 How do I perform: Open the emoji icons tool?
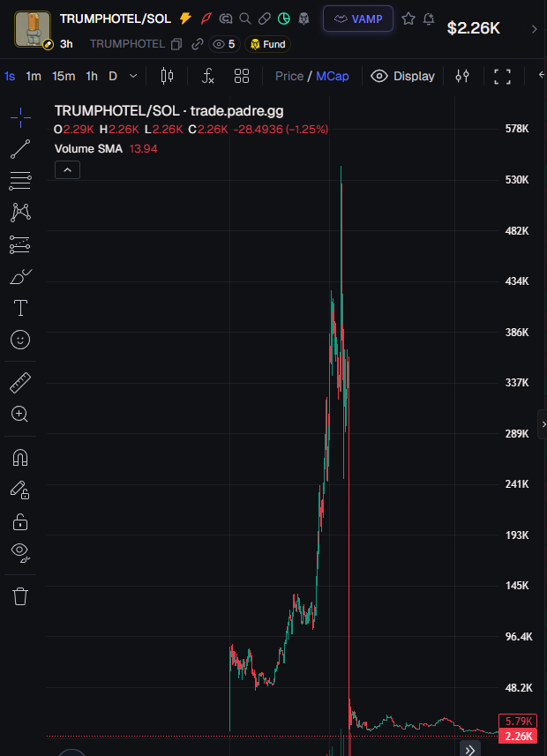coord(20,340)
